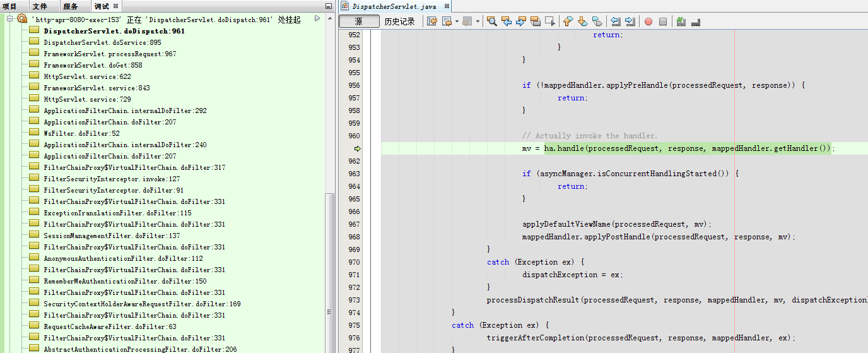Viewport: 868px width, 353px height.
Task: Select AbstractAuthenticationProcessingFilter.doFilter:206 frame
Action: pos(140,349)
